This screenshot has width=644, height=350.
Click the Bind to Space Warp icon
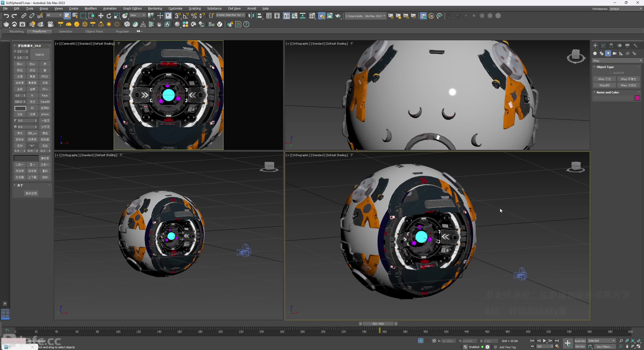(40, 16)
